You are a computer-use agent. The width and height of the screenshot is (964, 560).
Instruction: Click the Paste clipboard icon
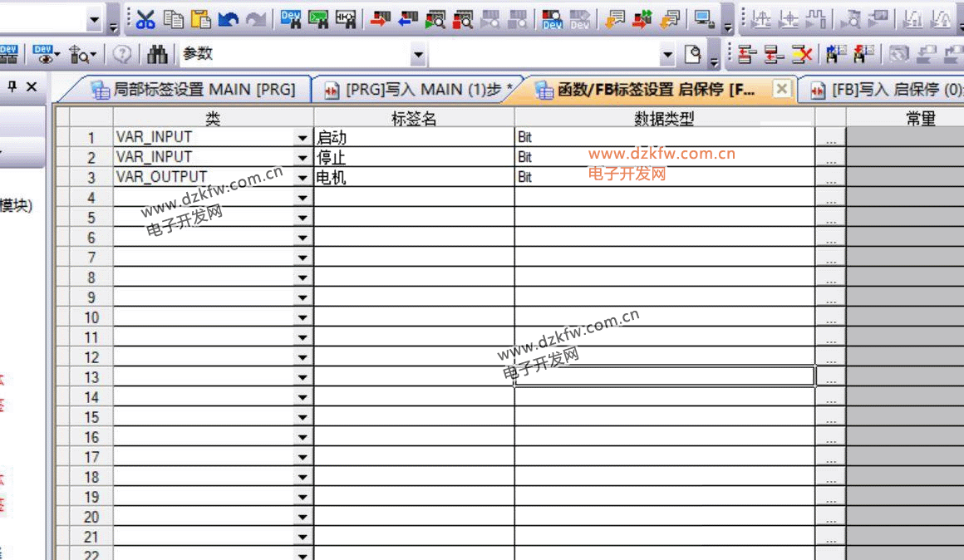(x=201, y=19)
